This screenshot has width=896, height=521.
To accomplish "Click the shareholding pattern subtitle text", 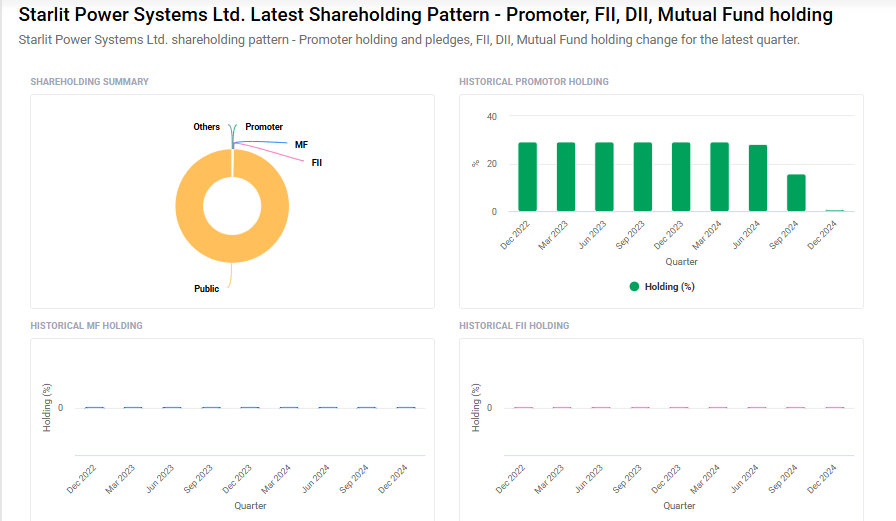I will (x=409, y=40).
